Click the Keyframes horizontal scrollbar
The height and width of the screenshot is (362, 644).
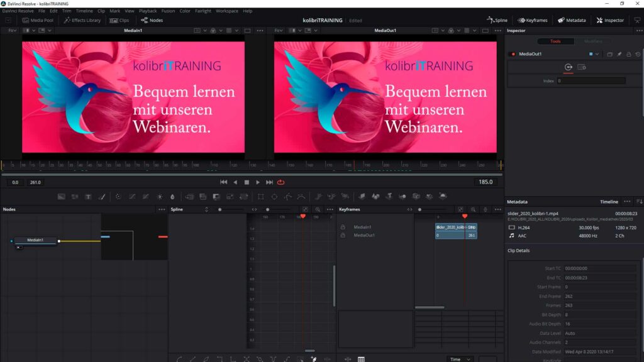point(429,307)
